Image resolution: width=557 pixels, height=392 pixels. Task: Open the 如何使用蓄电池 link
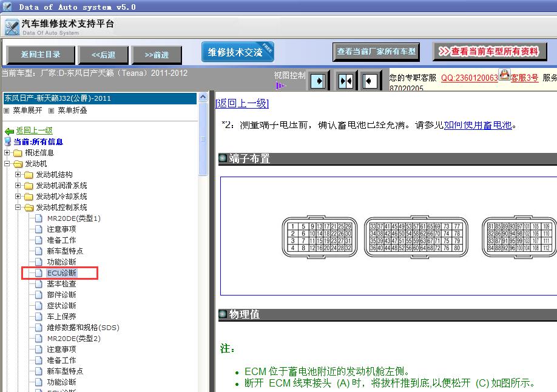pyautogui.click(x=478, y=125)
